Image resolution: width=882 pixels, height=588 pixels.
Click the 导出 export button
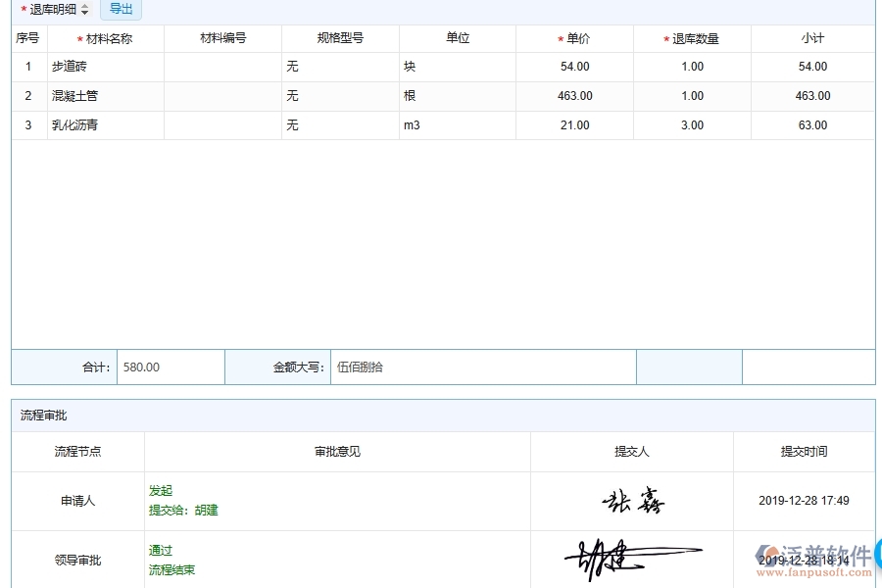[121, 9]
